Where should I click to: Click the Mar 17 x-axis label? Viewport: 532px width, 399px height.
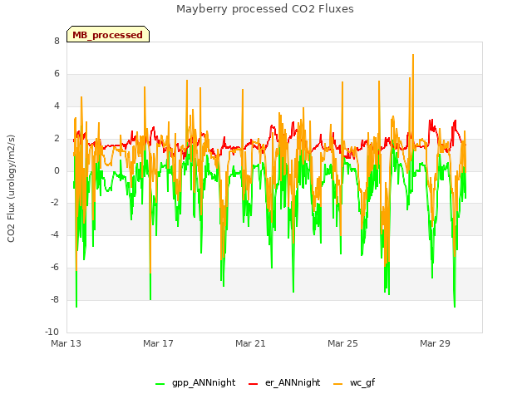click(158, 343)
